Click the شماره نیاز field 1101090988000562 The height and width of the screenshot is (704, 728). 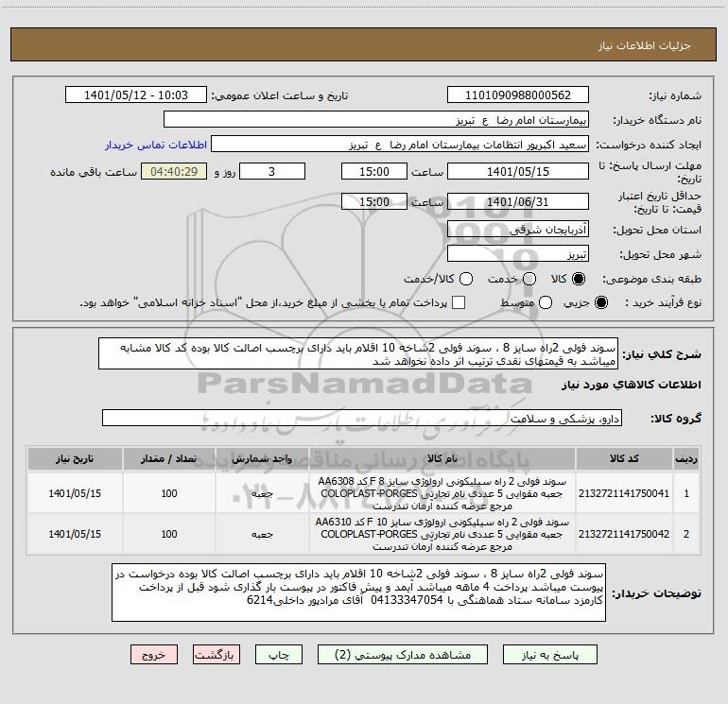pos(518,95)
